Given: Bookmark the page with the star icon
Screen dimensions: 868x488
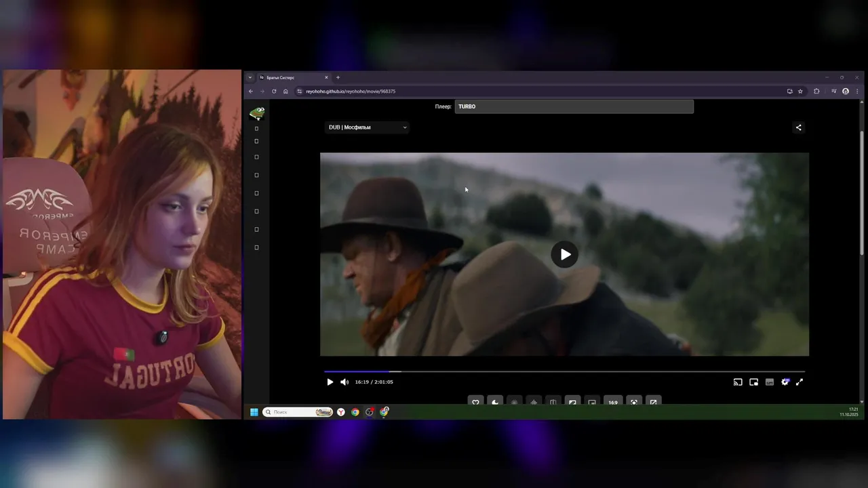Looking at the screenshot, I should 800,91.
